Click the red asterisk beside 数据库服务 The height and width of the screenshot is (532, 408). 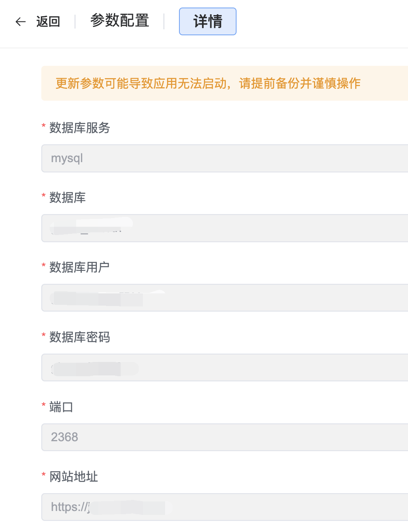click(x=44, y=126)
